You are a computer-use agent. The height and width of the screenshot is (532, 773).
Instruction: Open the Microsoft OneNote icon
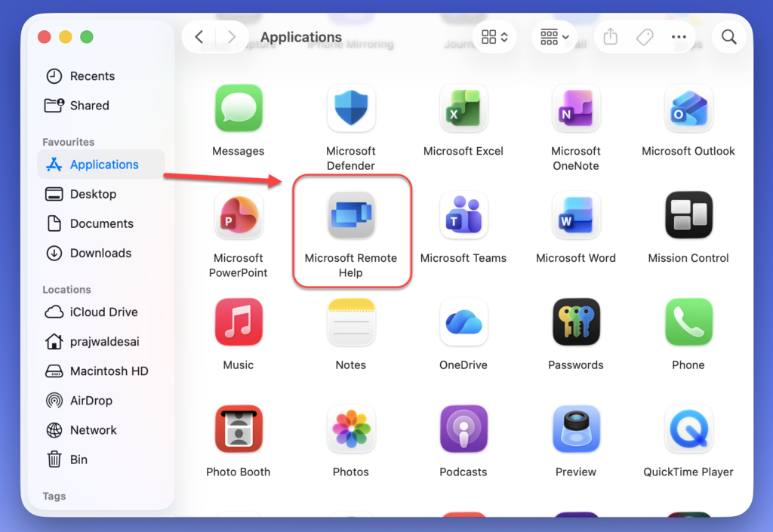pos(576,108)
